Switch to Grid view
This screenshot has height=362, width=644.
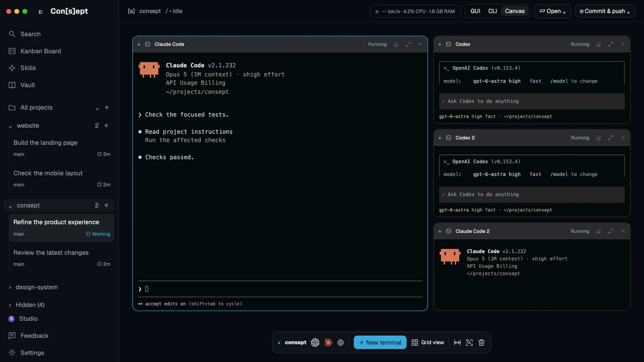428,342
